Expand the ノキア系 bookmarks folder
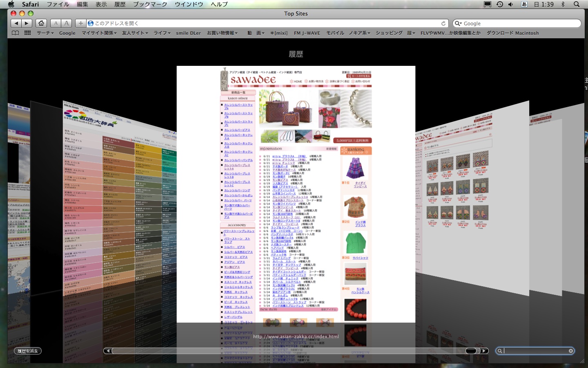The width and height of the screenshot is (588, 368). point(359,33)
